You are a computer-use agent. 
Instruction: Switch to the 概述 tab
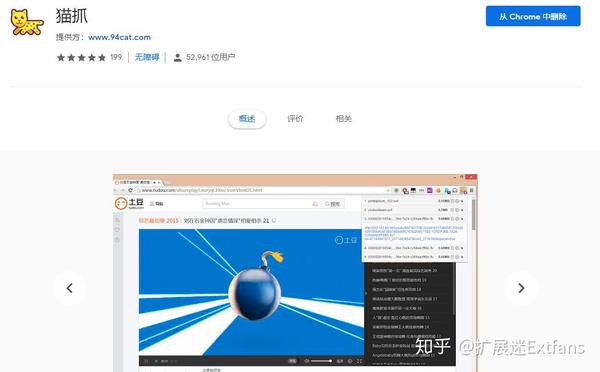coord(247,119)
